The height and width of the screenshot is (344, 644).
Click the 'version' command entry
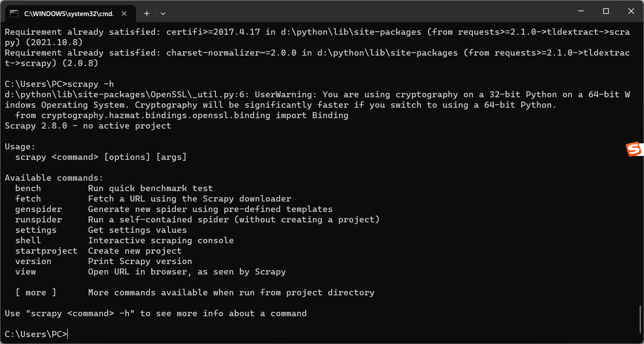click(33, 261)
